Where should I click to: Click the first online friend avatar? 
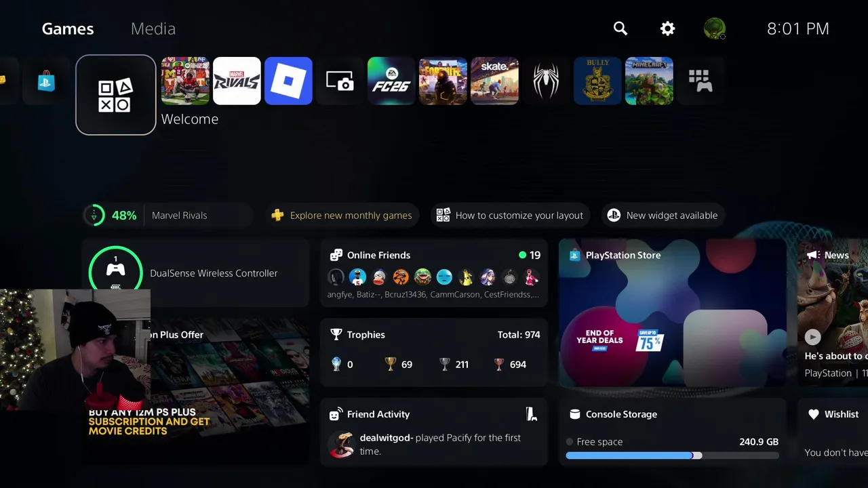coord(336,277)
